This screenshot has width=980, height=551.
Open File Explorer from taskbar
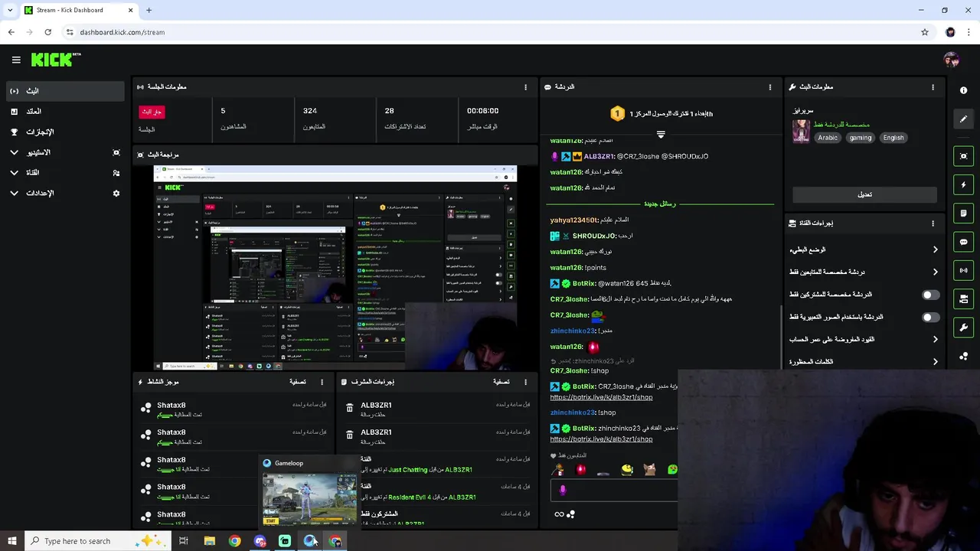pos(209,541)
